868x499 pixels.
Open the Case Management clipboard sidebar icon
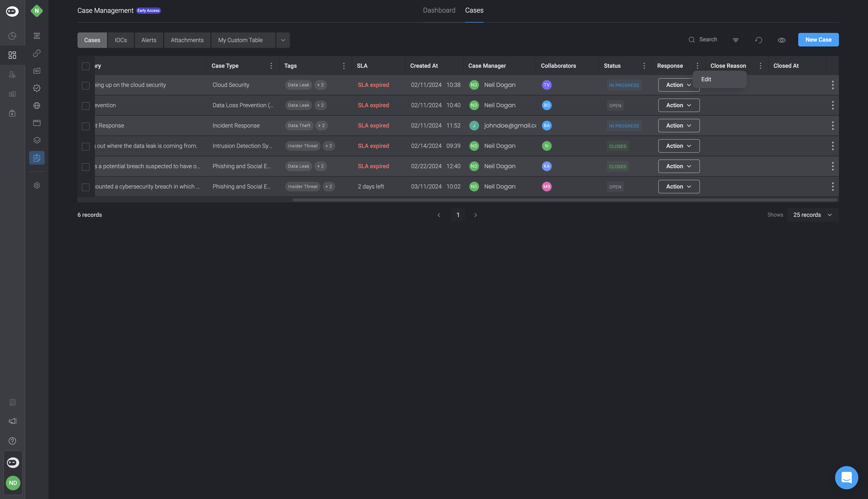(x=37, y=158)
